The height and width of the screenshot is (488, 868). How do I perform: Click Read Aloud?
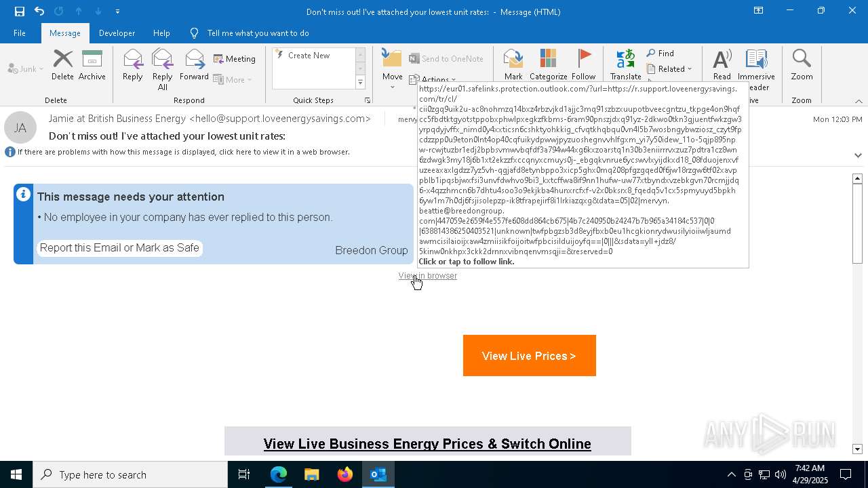pyautogui.click(x=722, y=65)
